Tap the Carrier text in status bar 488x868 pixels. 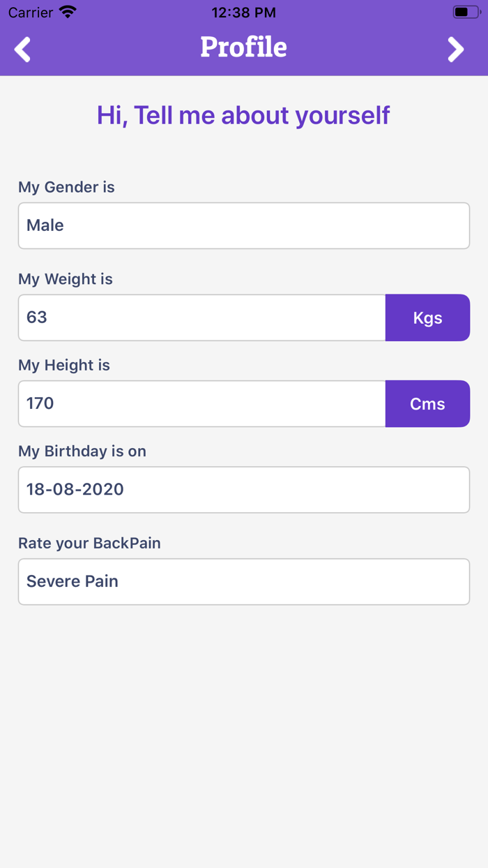click(31, 13)
